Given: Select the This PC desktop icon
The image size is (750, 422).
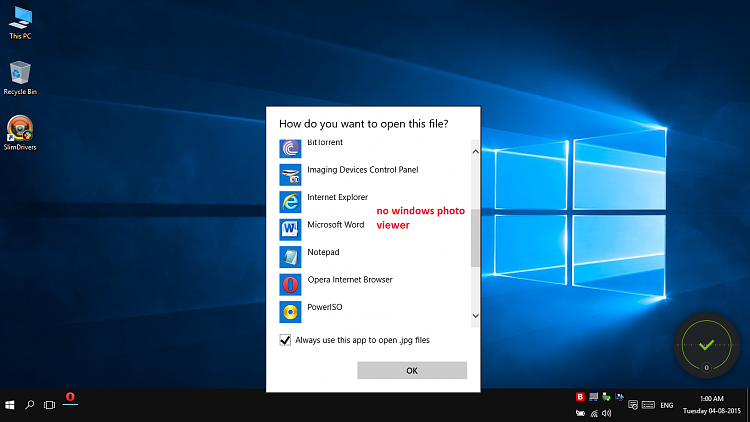Looking at the screenshot, I should pos(20,23).
